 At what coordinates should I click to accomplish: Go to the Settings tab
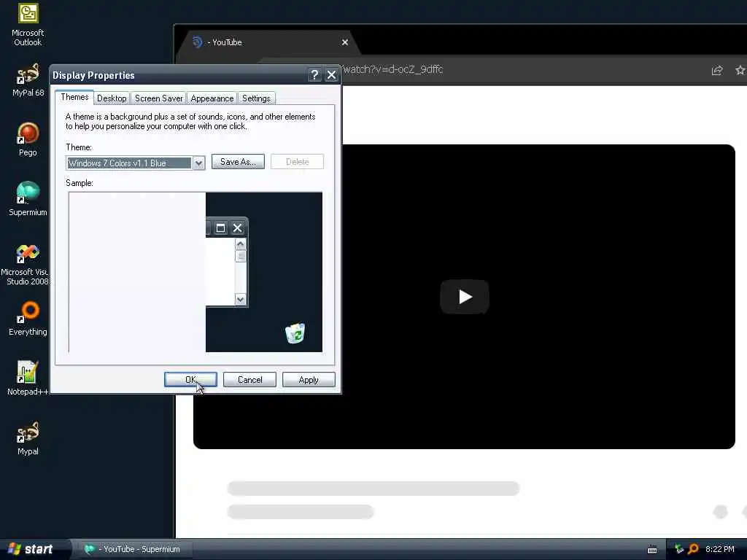256,98
